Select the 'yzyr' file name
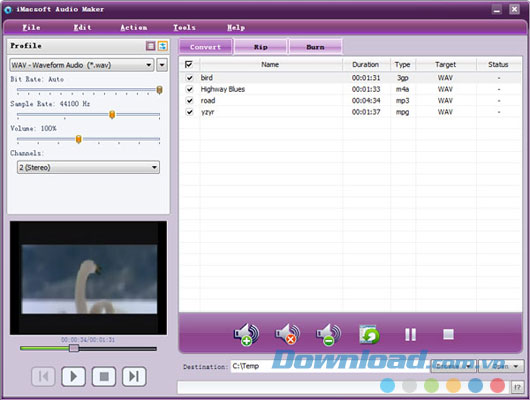This screenshot has width=530, height=400. click(x=208, y=112)
